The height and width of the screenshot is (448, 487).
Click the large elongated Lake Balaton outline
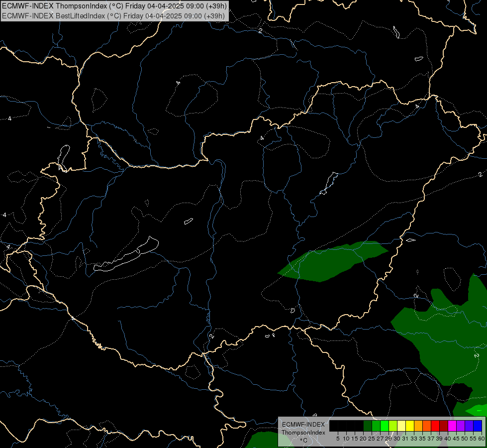tap(126, 255)
